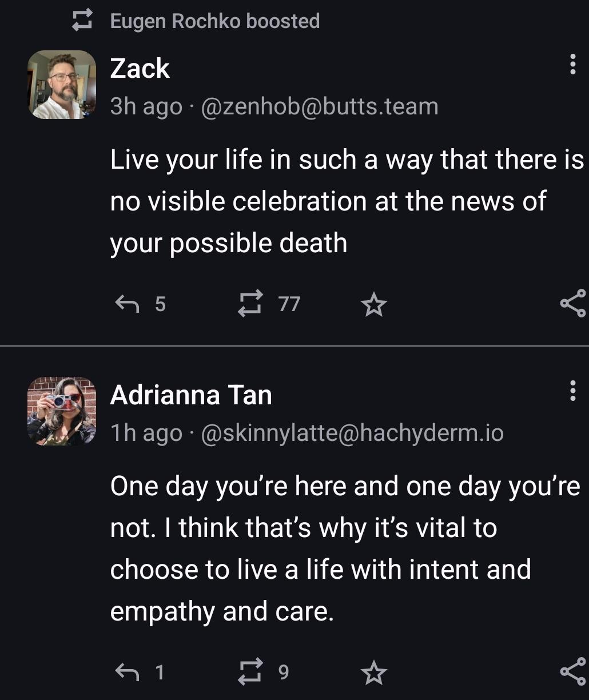589x700 pixels.
Task: Open Zack's display name
Action: pos(140,69)
